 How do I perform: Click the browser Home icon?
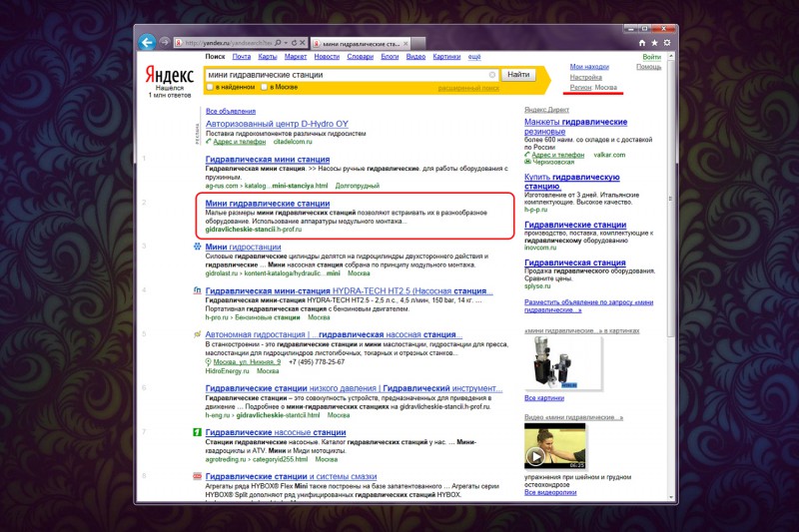click(642, 43)
